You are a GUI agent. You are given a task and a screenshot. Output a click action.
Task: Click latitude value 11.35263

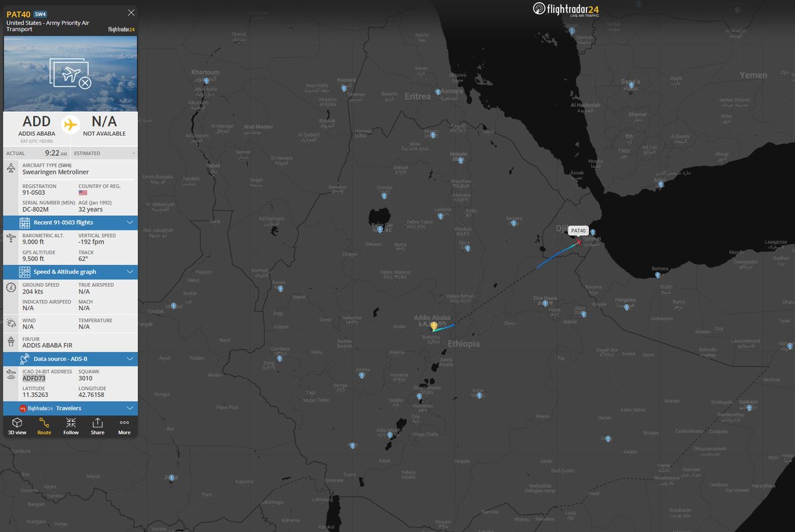click(x=35, y=395)
